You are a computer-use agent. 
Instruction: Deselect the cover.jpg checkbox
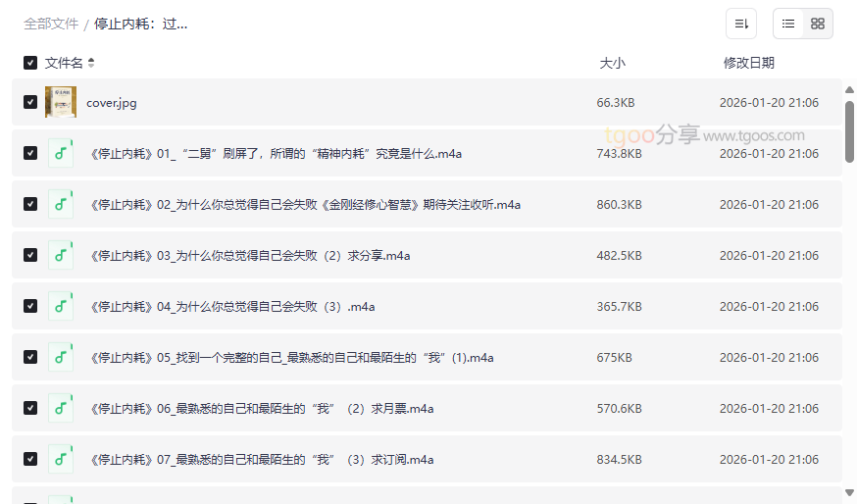30,102
